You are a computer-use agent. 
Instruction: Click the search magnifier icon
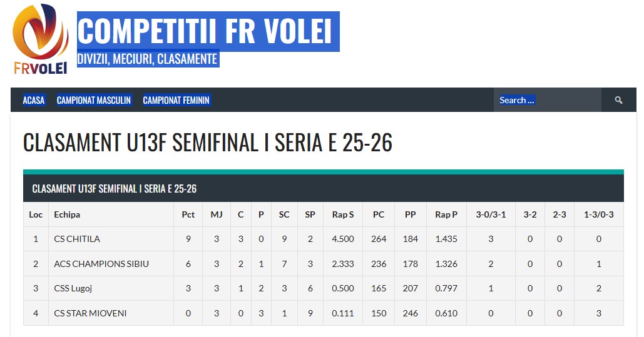(x=618, y=100)
